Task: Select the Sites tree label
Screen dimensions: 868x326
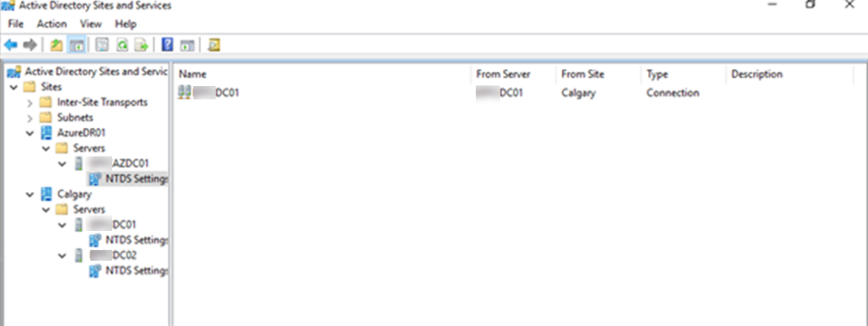Action: pyautogui.click(x=51, y=87)
